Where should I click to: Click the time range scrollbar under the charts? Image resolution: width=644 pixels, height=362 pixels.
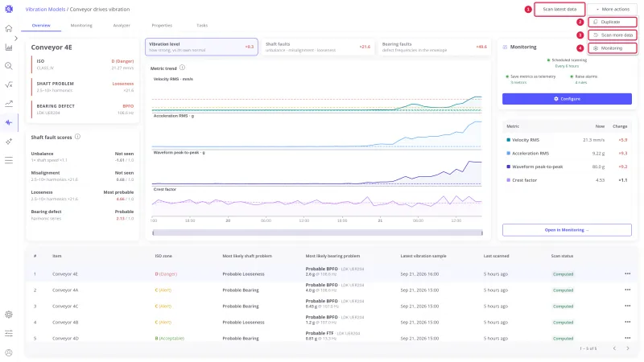pyautogui.click(x=317, y=232)
